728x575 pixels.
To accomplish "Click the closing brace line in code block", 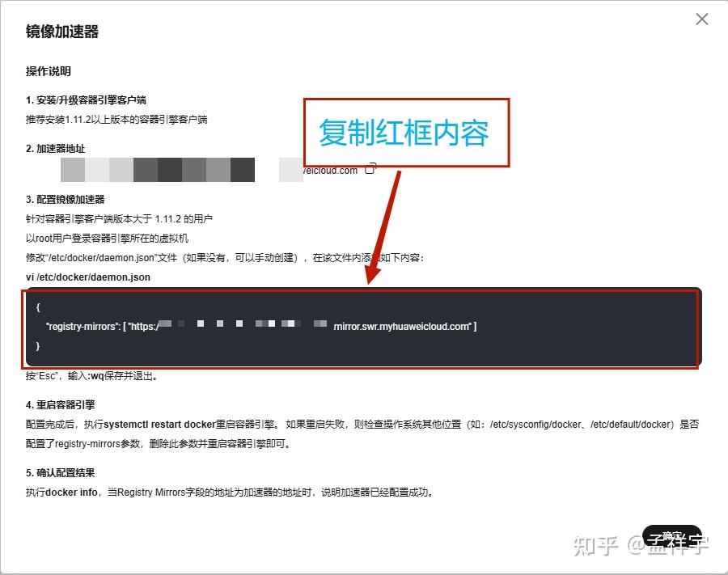I will point(38,346).
